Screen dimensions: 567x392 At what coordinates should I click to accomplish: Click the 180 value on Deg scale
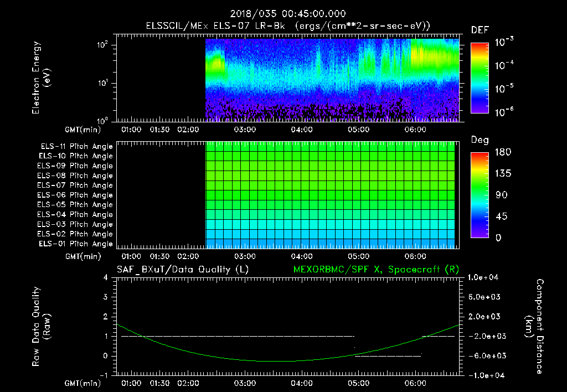pyautogui.click(x=503, y=152)
